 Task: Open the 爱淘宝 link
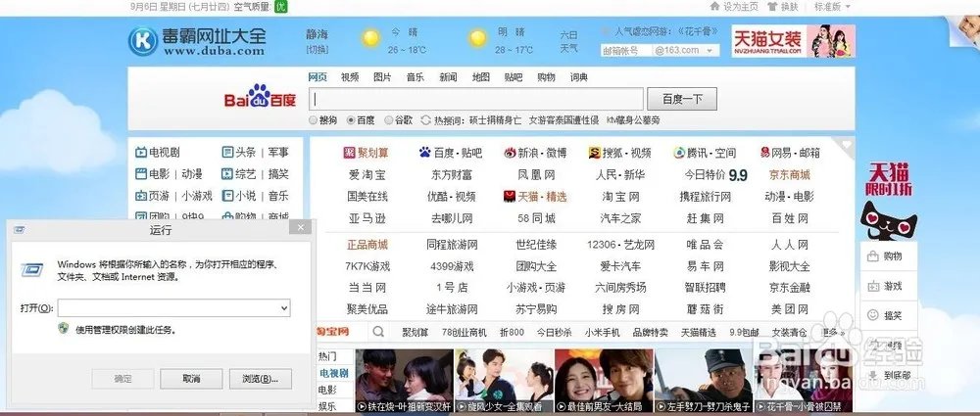pos(367,175)
